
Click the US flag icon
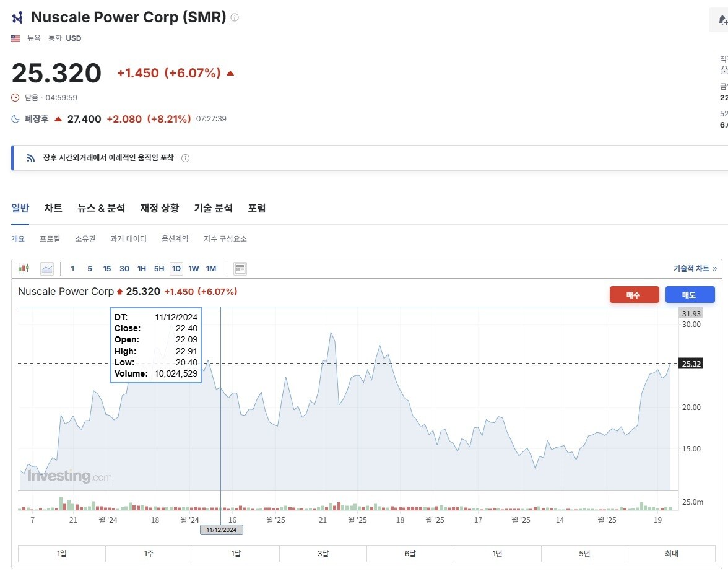coord(16,38)
